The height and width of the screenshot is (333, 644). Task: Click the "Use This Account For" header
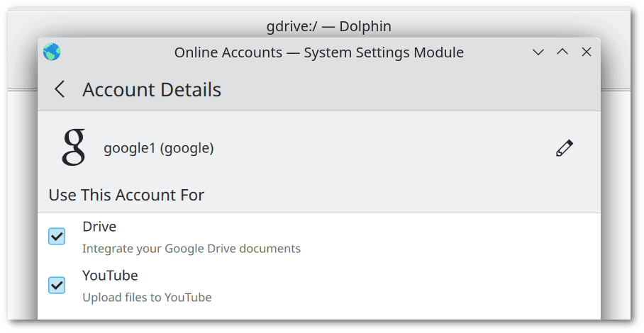[x=126, y=195]
